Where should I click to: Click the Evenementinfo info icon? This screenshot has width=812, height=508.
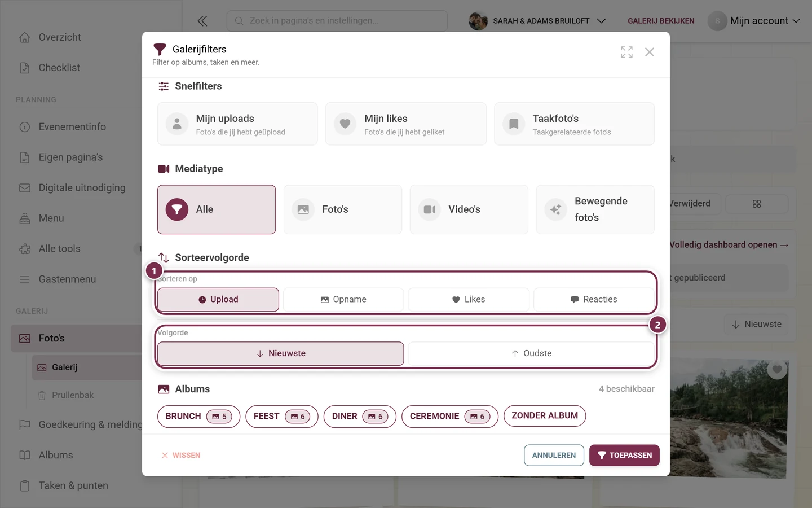(25, 127)
